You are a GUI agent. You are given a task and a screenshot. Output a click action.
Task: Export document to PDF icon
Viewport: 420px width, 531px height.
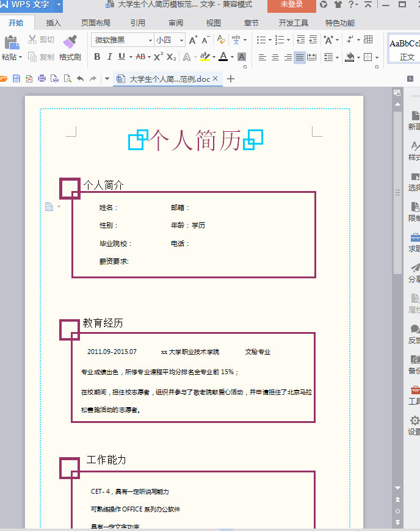point(29,79)
